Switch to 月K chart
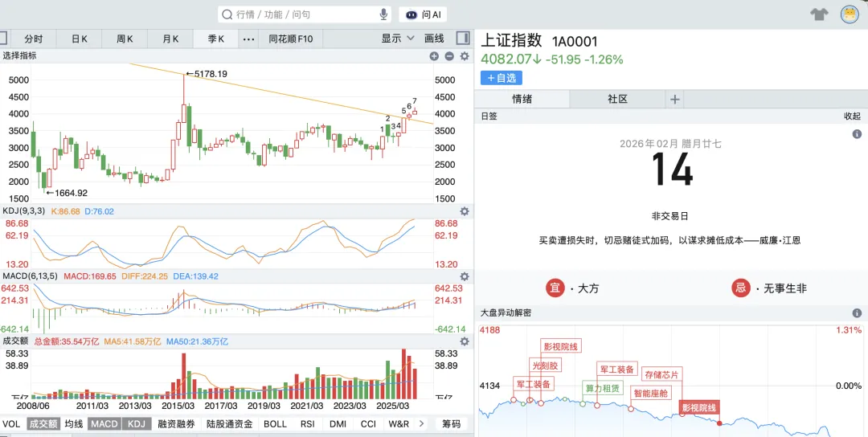The image size is (868, 437). tap(170, 39)
